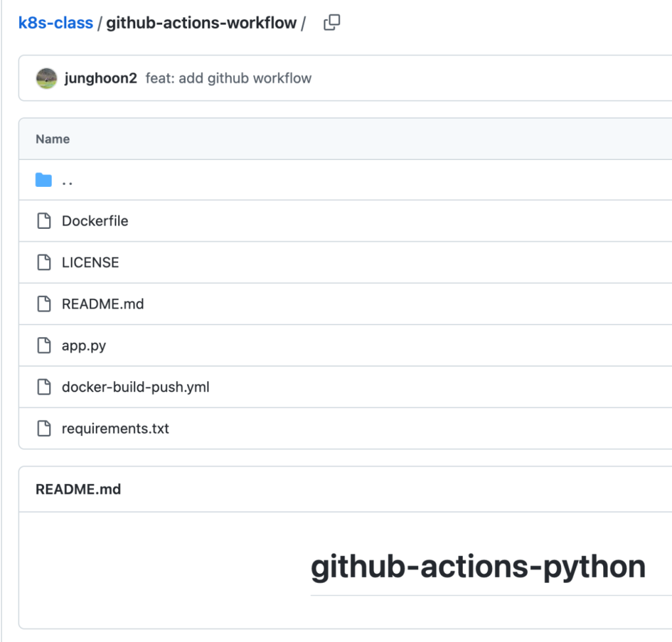
Task: Go to k8s-class repository root
Action: coord(56,23)
